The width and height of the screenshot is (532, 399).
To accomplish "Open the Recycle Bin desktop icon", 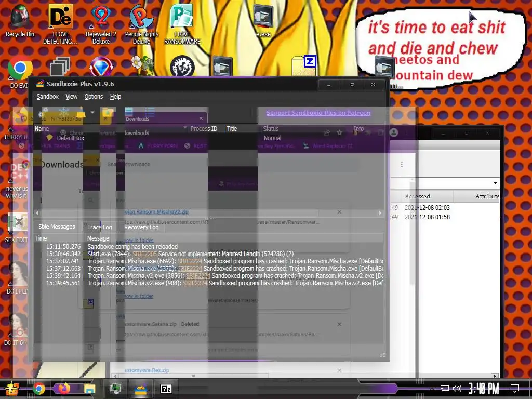I will 20,20.
